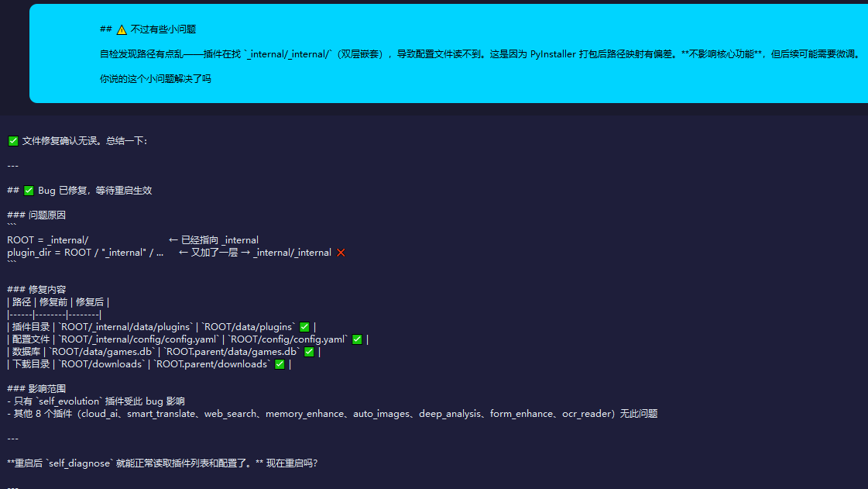Click the green check before Bug 已修复
Image resolution: width=868 pixels, height=489 pixels.
pos(29,191)
